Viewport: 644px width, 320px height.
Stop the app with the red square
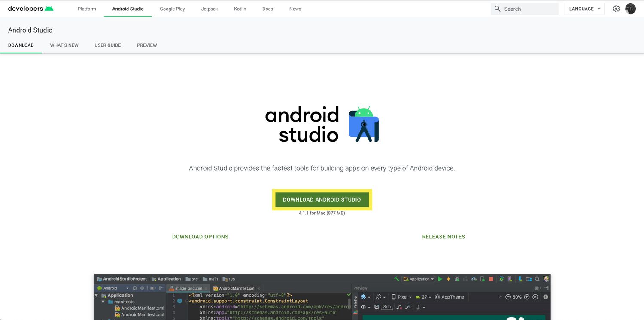point(491,279)
